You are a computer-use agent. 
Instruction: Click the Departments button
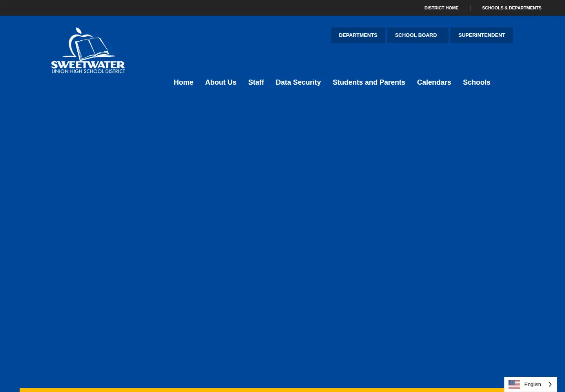[358, 35]
